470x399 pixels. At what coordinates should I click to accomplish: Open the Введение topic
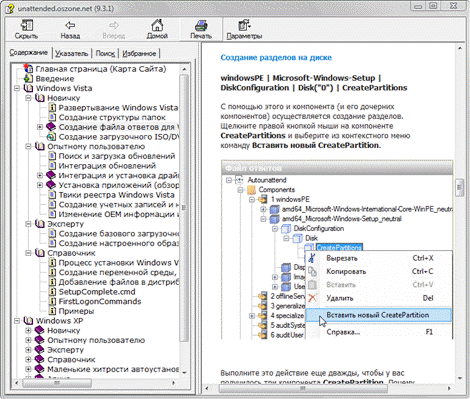pos(55,79)
